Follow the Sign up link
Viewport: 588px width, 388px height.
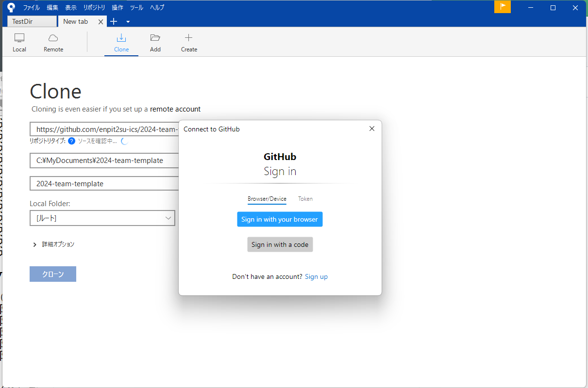(316, 276)
